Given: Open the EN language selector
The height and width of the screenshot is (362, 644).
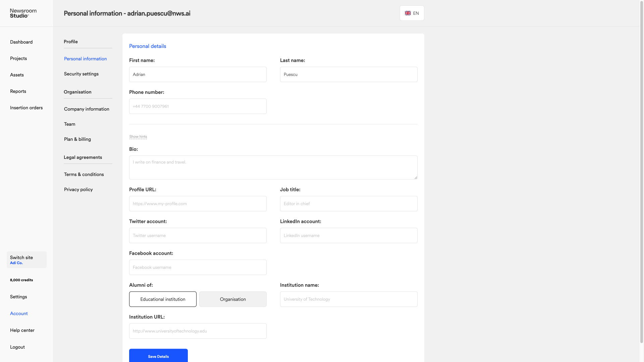Looking at the screenshot, I should tap(412, 13).
